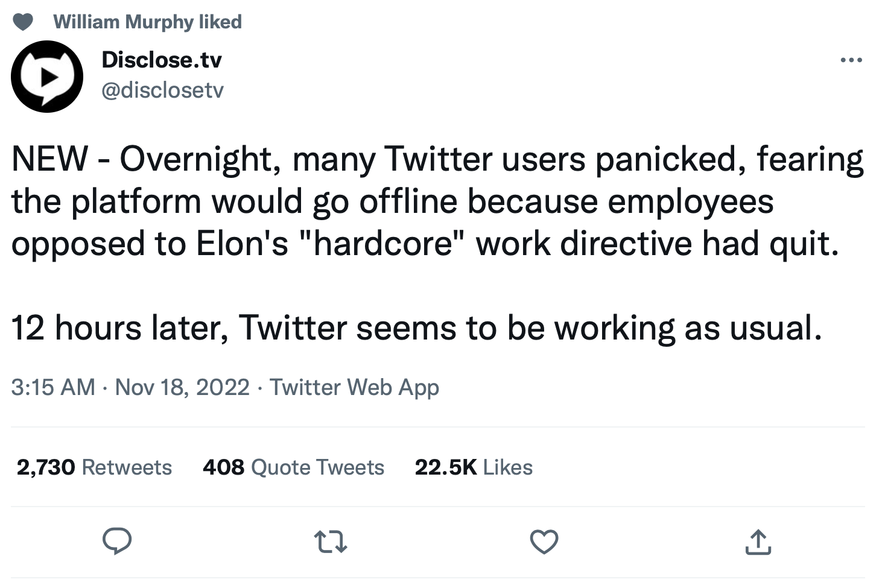885x588 pixels.
Task: Click the small filled heart beside William Murphy
Action: pyautogui.click(x=23, y=22)
